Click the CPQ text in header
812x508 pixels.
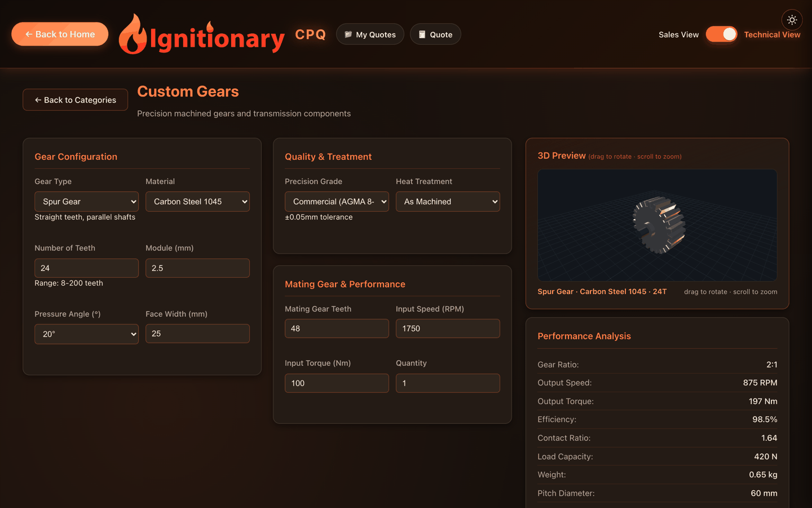pyautogui.click(x=310, y=34)
